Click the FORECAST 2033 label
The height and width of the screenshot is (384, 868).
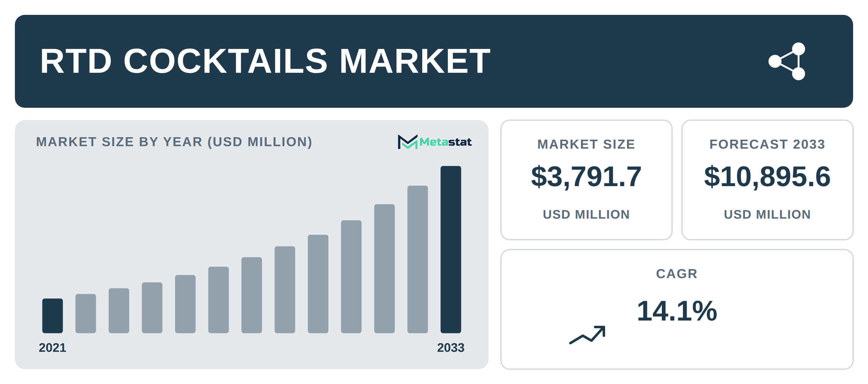pos(767,144)
